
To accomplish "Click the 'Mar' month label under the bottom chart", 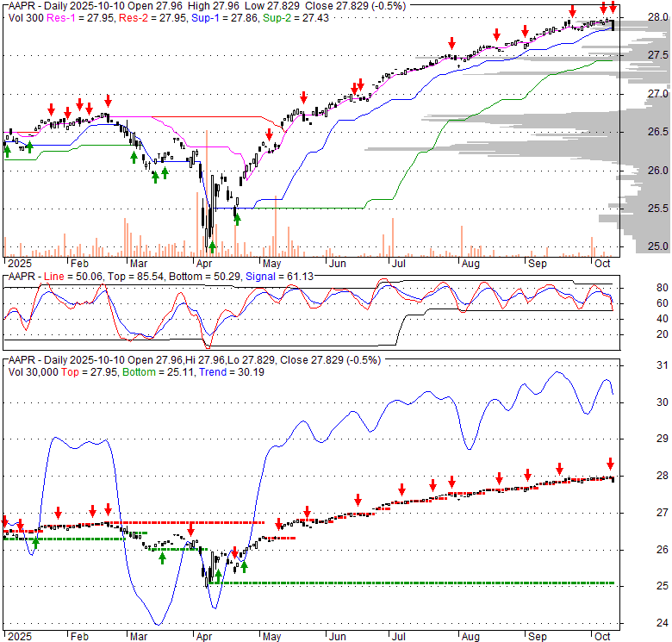I will pos(139,637).
